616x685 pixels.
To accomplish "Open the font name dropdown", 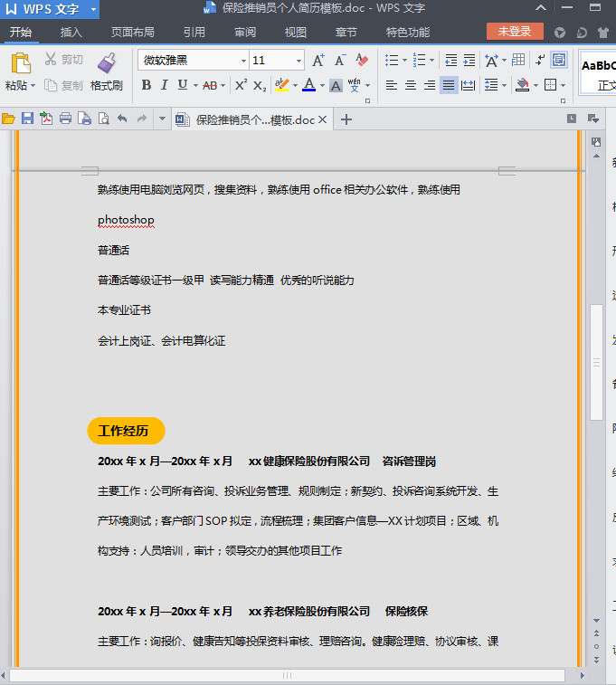I will click(x=243, y=61).
